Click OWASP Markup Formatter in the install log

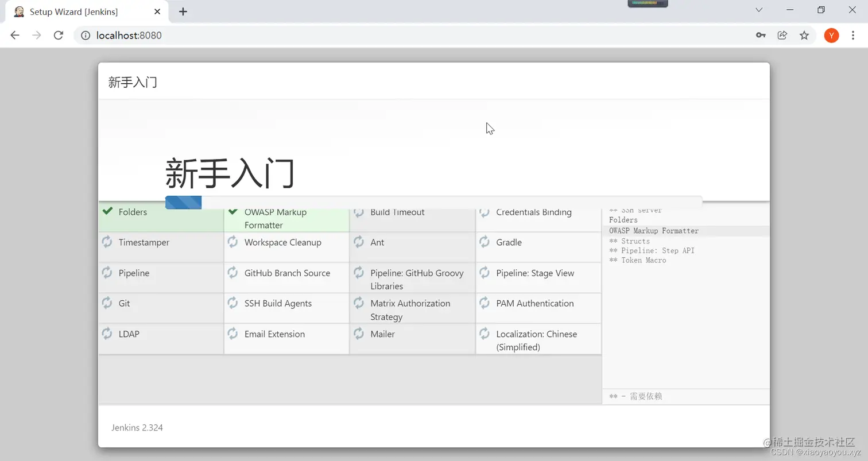pyautogui.click(x=654, y=231)
